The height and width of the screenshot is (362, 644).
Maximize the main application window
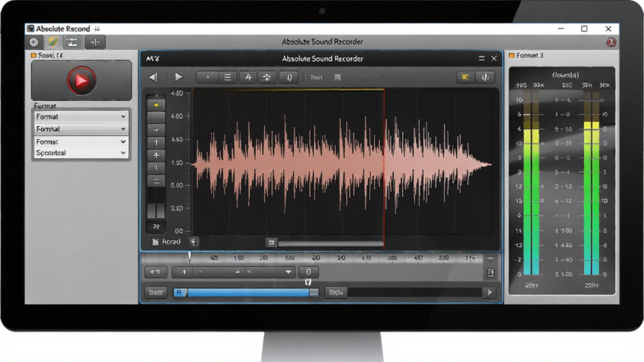[x=584, y=28]
